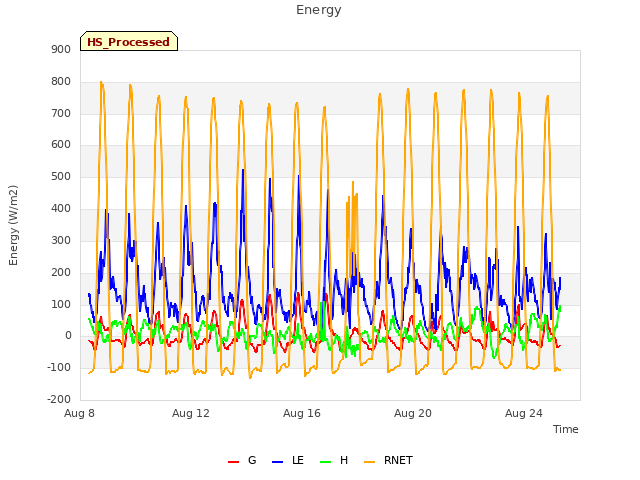Click the -100 y-axis tick label
This screenshot has width=640, height=480.
(x=59, y=368)
